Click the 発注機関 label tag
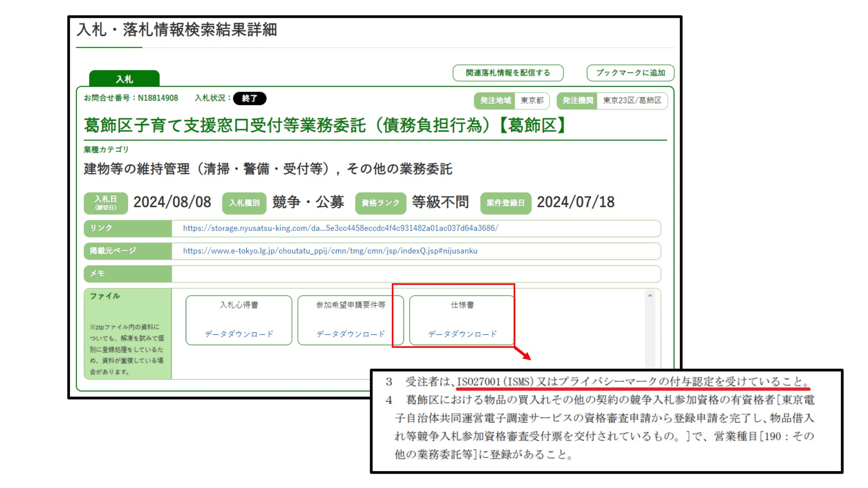 click(x=577, y=101)
